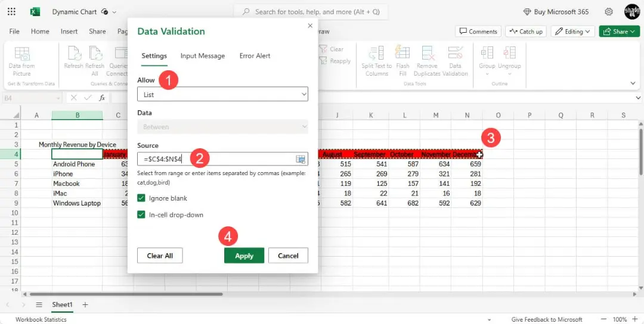
Task: Open the Home ribbon tab
Action: (x=40, y=32)
